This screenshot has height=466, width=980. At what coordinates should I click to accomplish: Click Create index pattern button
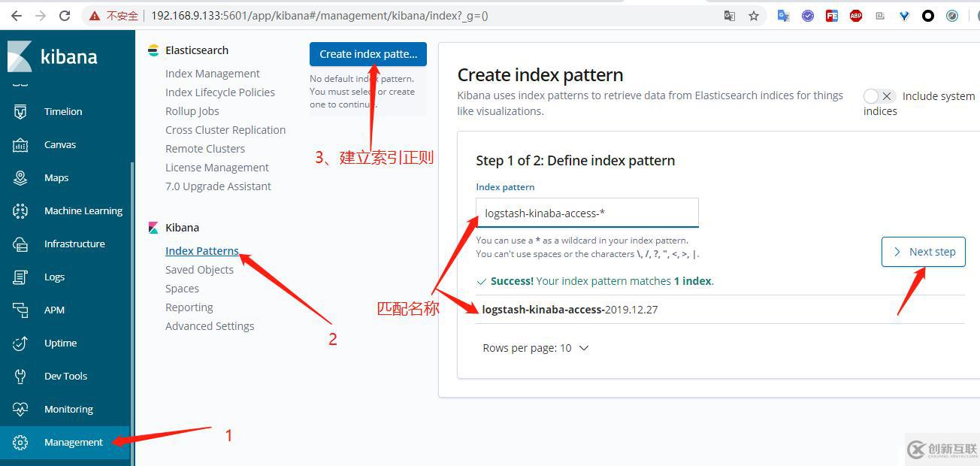[368, 54]
